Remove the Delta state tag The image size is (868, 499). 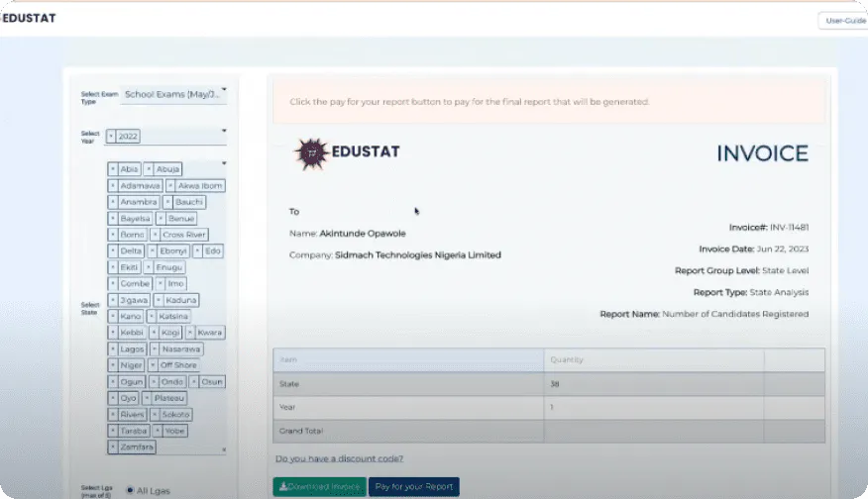tap(113, 251)
